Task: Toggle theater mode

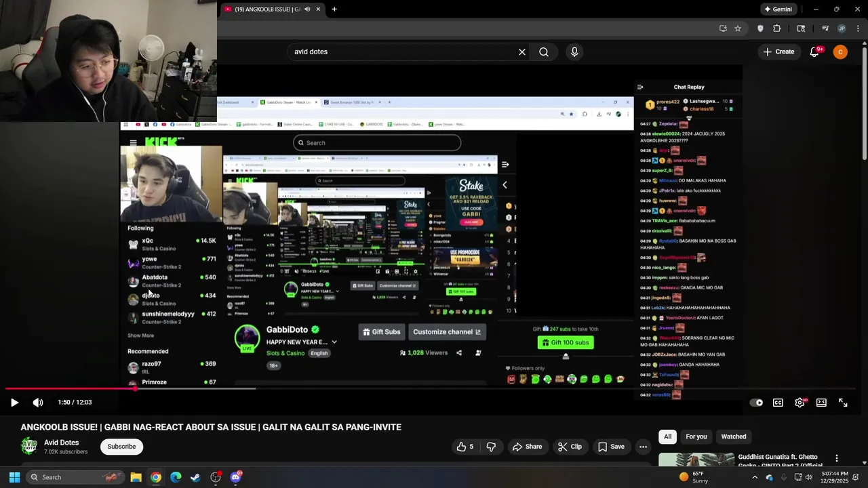Action: tap(821, 403)
